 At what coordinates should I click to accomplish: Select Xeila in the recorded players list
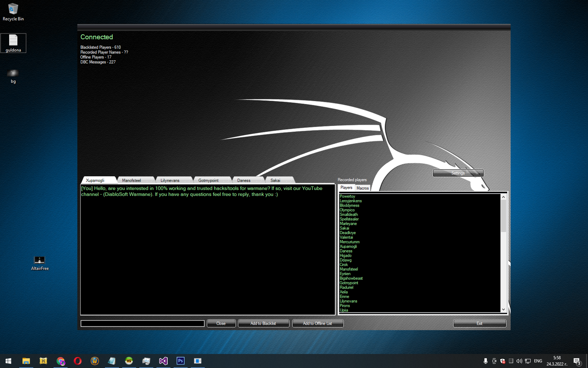click(344, 292)
